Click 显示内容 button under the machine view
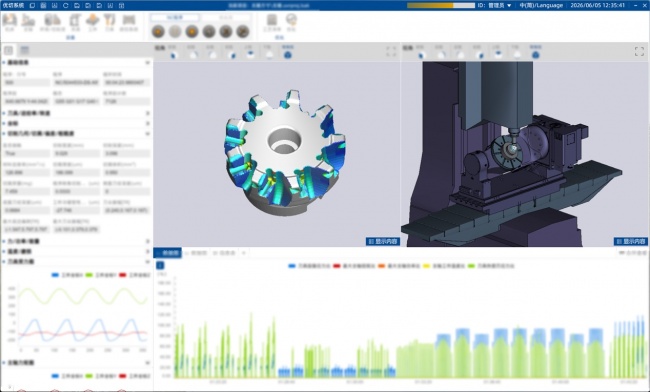The height and width of the screenshot is (392, 650). click(631, 241)
